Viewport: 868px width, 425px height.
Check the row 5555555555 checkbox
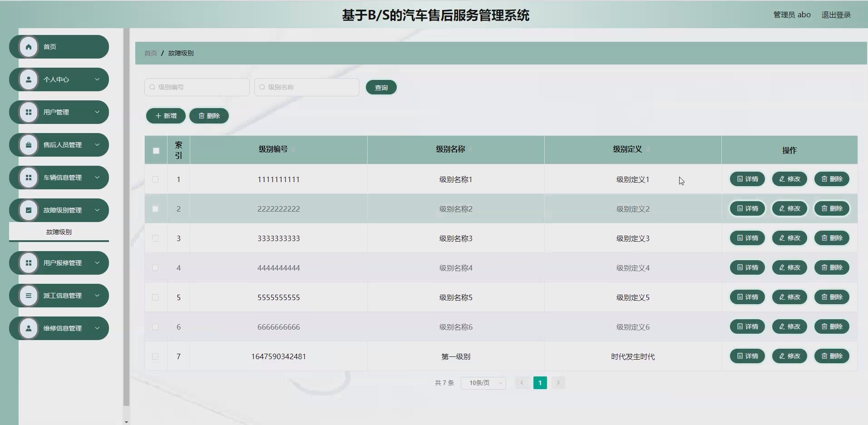155,297
